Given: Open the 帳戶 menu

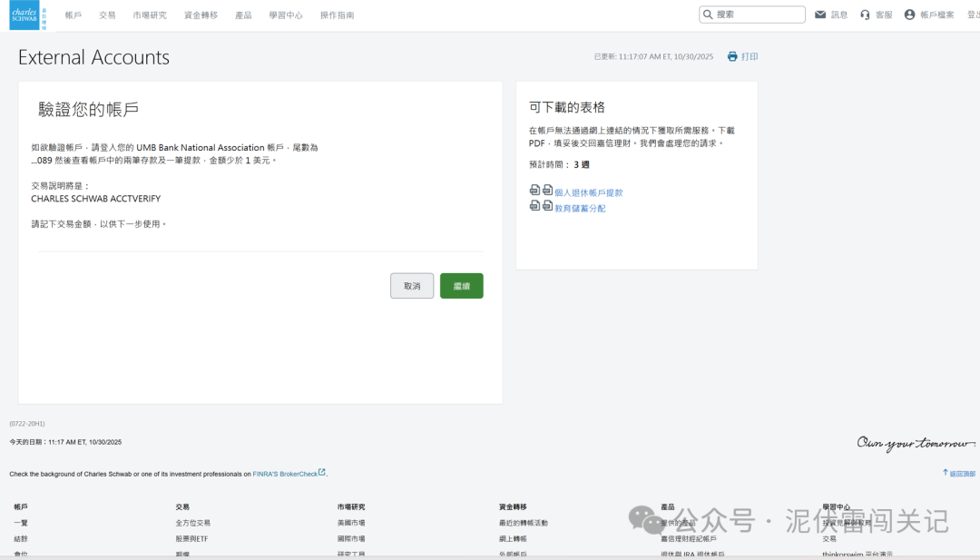Looking at the screenshot, I should pyautogui.click(x=73, y=15).
